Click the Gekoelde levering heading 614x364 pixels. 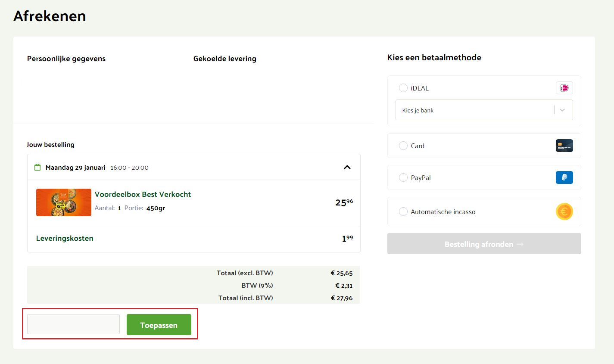click(224, 59)
